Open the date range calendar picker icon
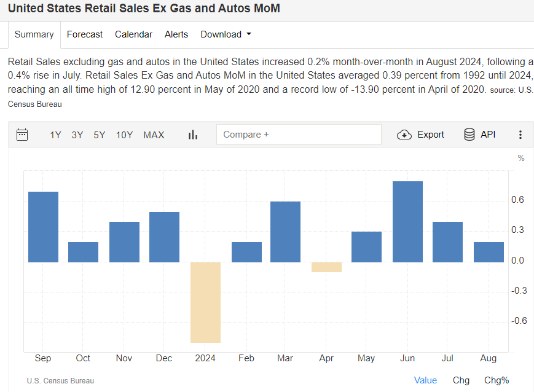The height and width of the screenshot is (392, 534). (22, 135)
